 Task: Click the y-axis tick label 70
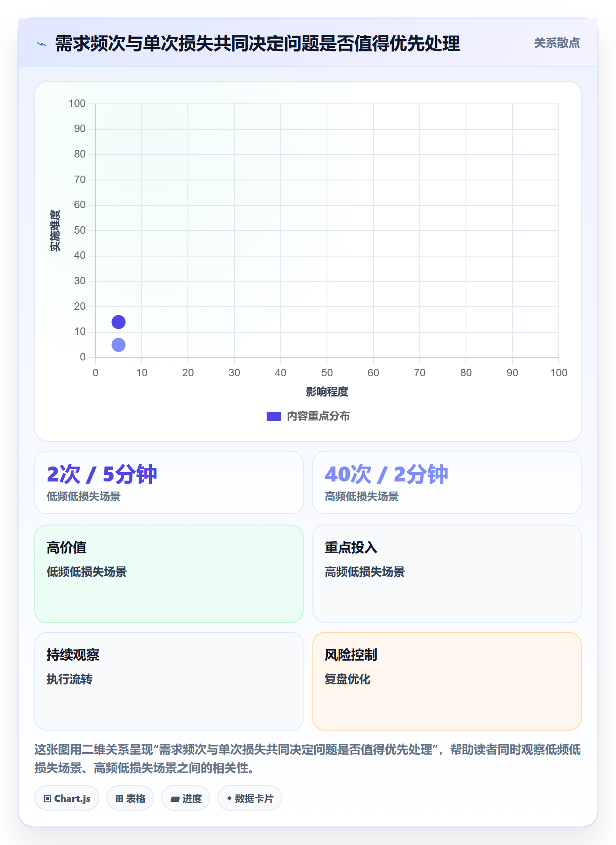80,180
